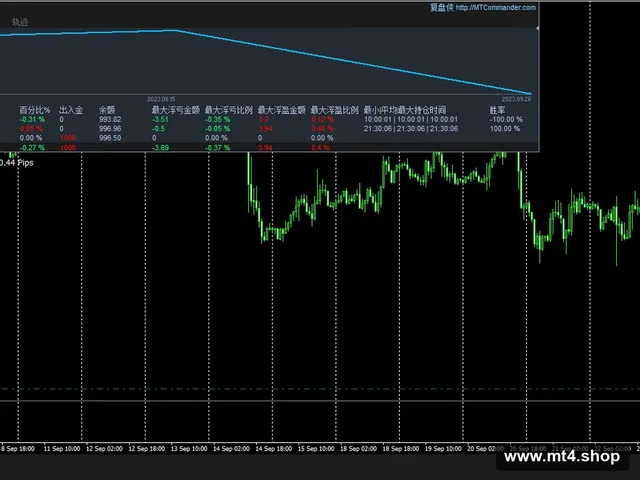Select the balance value 996.96
This screenshot has width=640, height=480.
tap(110, 129)
